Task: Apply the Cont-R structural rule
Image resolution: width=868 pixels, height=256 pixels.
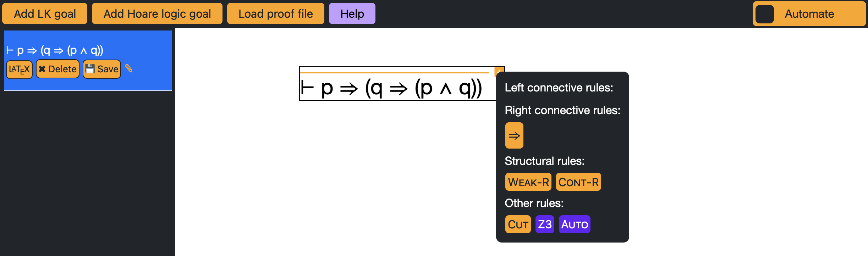Action: tap(578, 182)
